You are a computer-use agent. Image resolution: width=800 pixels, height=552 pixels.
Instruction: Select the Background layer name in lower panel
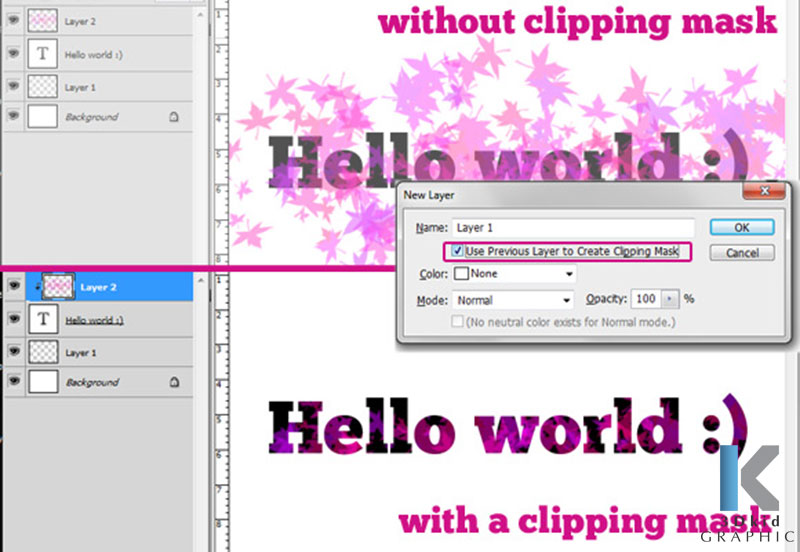92,382
